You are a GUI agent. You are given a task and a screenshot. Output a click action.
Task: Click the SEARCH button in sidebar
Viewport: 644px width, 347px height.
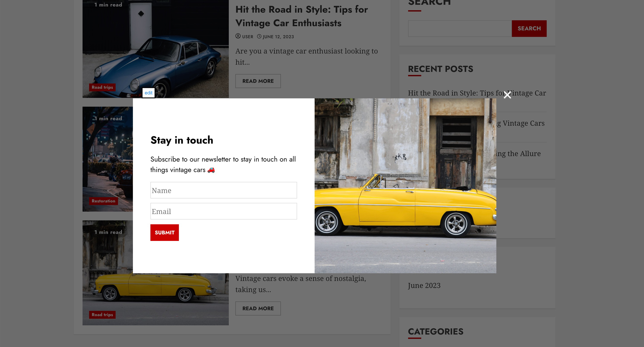[529, 28]
